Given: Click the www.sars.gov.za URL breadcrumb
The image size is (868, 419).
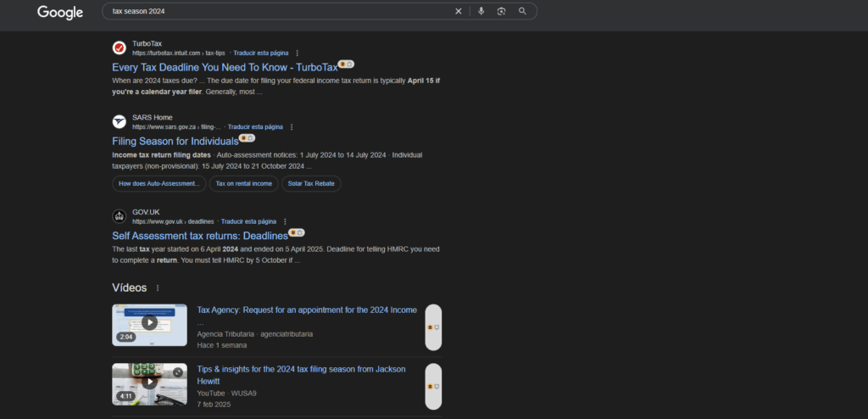Looking at the screenshot, I should (176, 127).
